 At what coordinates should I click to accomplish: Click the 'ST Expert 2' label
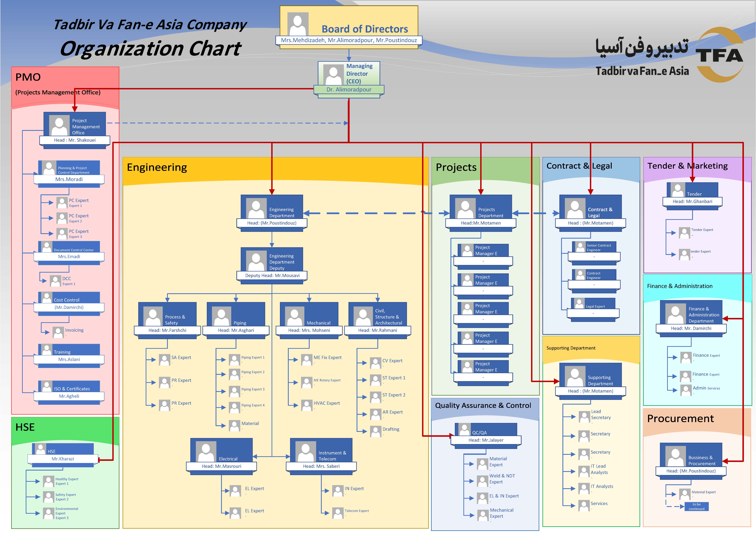coord(394,395)
